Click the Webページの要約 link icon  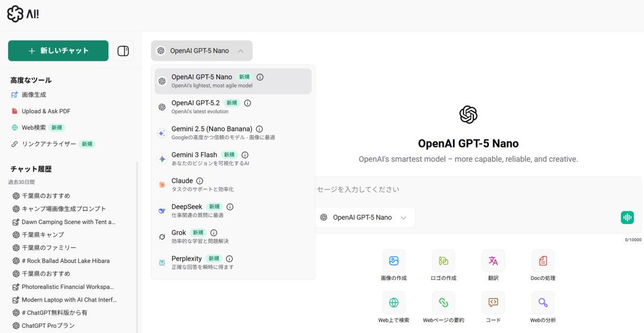point(443,302)
